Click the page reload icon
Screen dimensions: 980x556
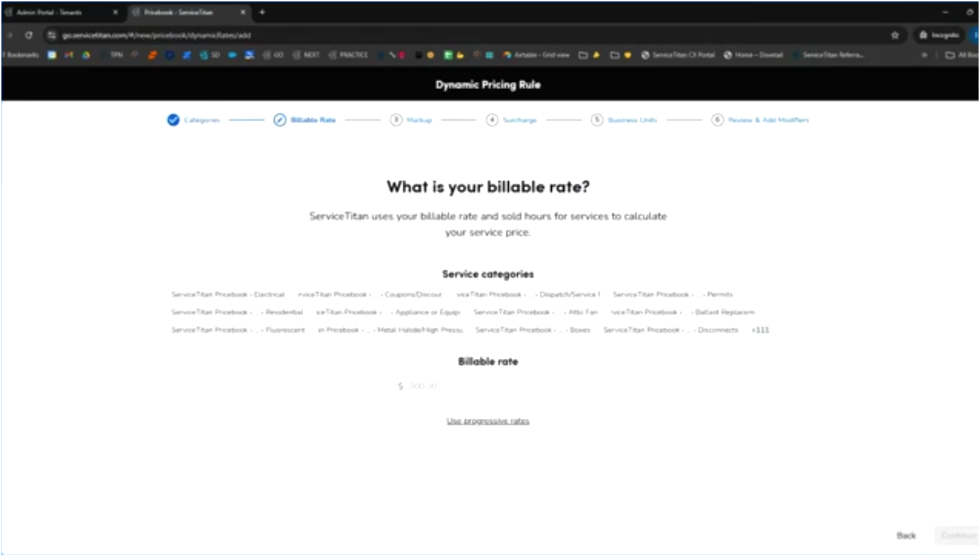point(28,34)
